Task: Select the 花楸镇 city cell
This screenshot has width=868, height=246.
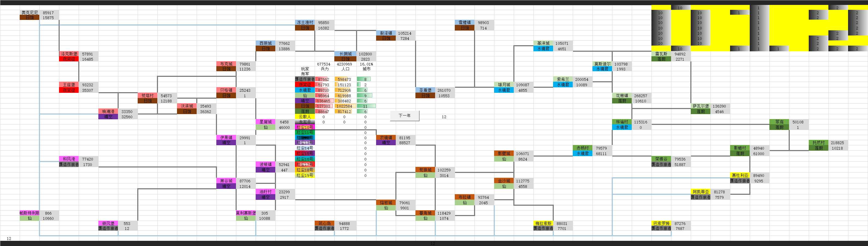Action: click(622, 96)
